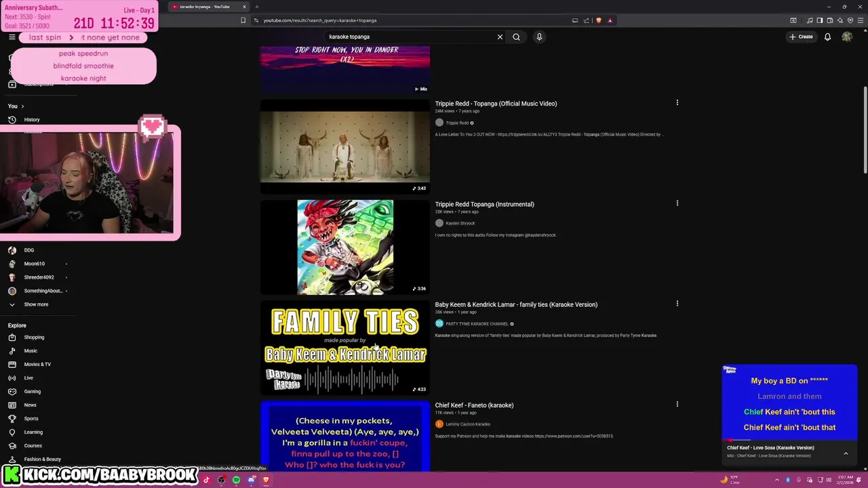Click the media control music note icon
The height and width of the screenshot is (488, 868).
810,20
